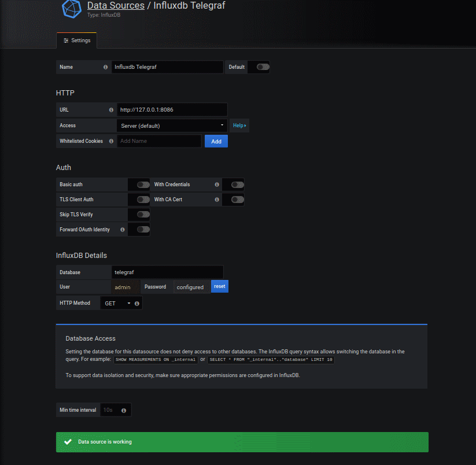
Task: Click the Add Name cookie input field
Action: [x=159, y=141]
